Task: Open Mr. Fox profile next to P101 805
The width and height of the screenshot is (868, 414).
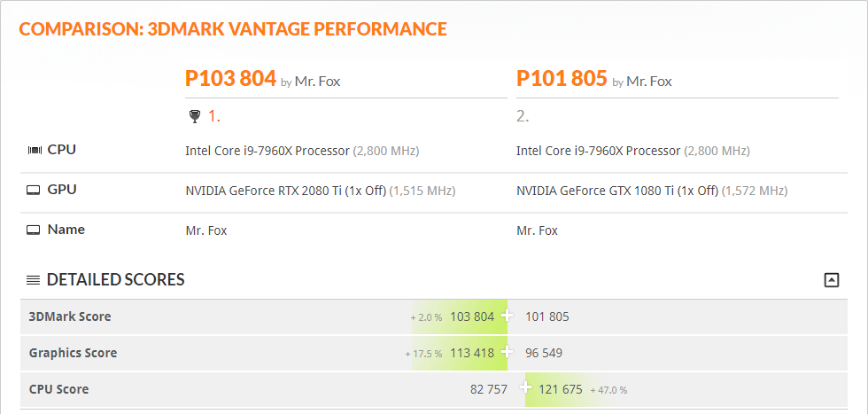Action: pos(648,82)
